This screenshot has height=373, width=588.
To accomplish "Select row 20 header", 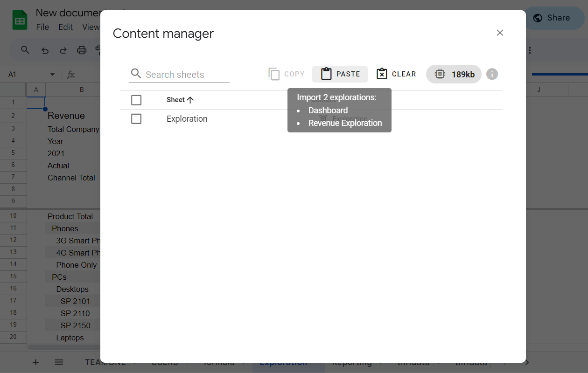I will (x=13, y=337).
